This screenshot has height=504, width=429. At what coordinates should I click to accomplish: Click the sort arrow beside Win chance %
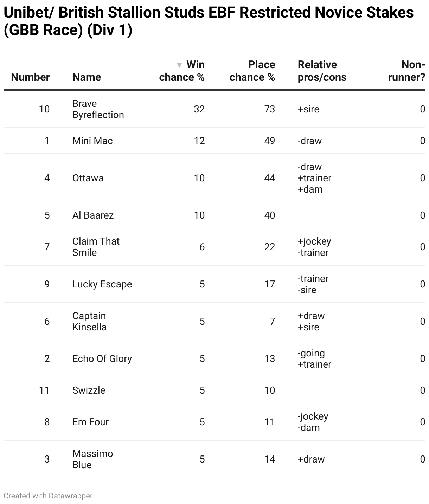179,65
